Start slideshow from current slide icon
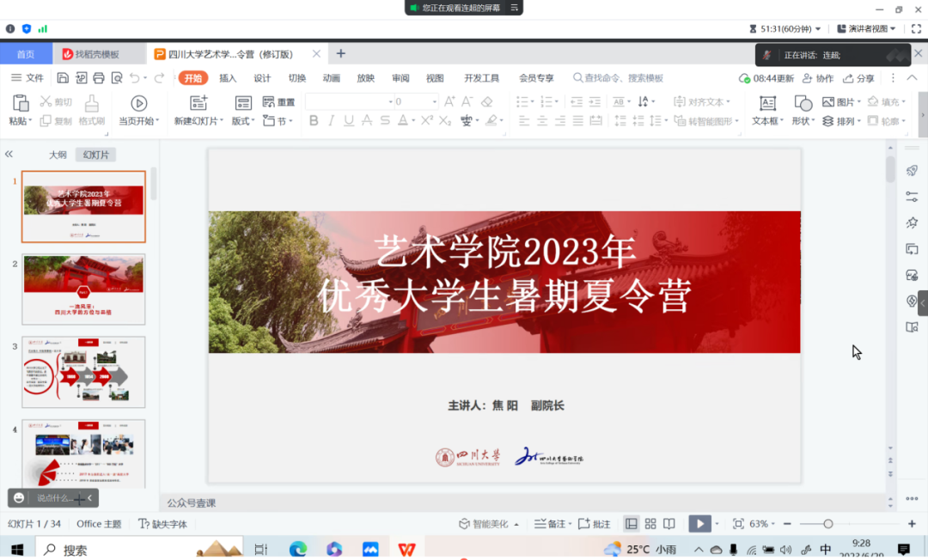This screenshot has width=928, height=560. 138,103
